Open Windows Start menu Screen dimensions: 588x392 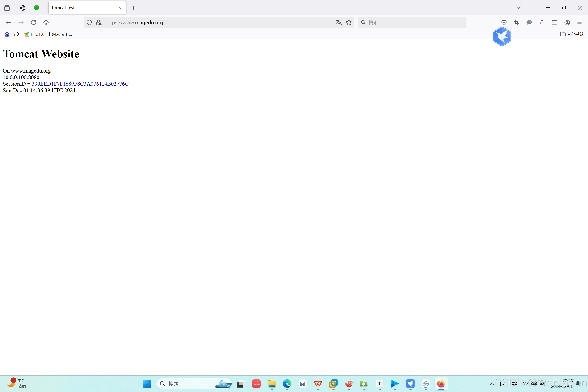pyautogui.click(x=147, y=384)
